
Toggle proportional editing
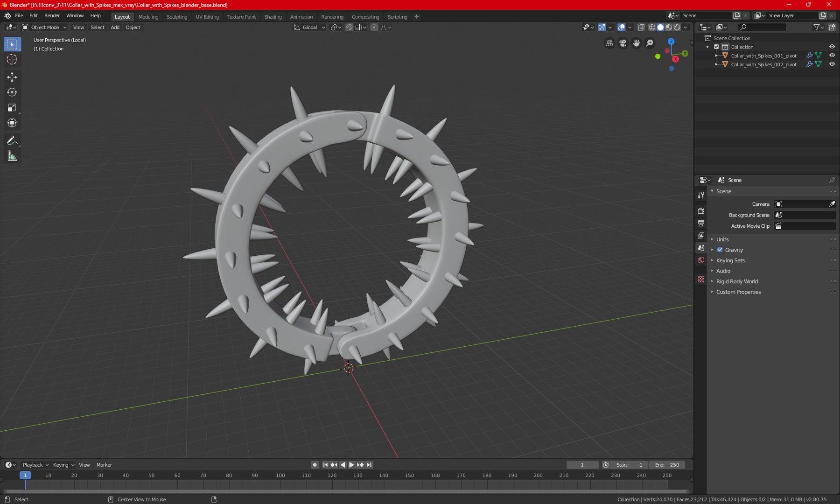(x=374, y=28)
